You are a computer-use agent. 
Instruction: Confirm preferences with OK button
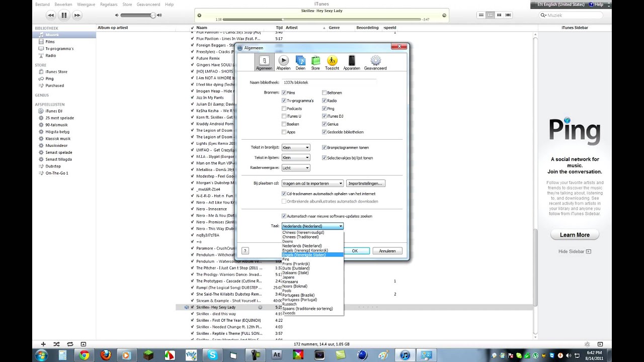(355, 251)
